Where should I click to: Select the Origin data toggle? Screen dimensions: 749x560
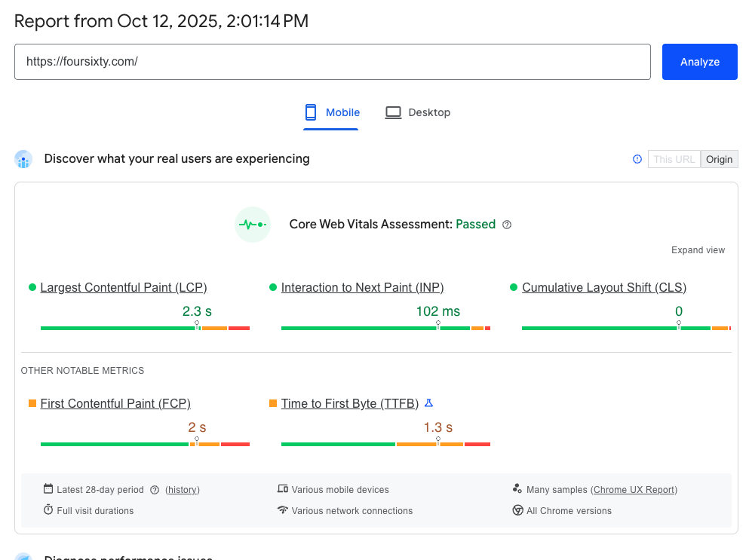tap(719, 159)
